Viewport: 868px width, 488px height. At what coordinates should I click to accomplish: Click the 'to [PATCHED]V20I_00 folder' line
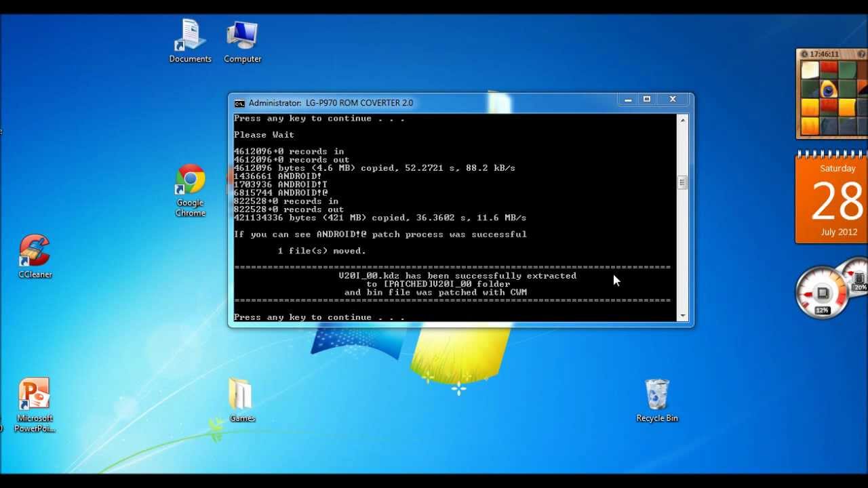pyautogui.click(x=438, y=284)
